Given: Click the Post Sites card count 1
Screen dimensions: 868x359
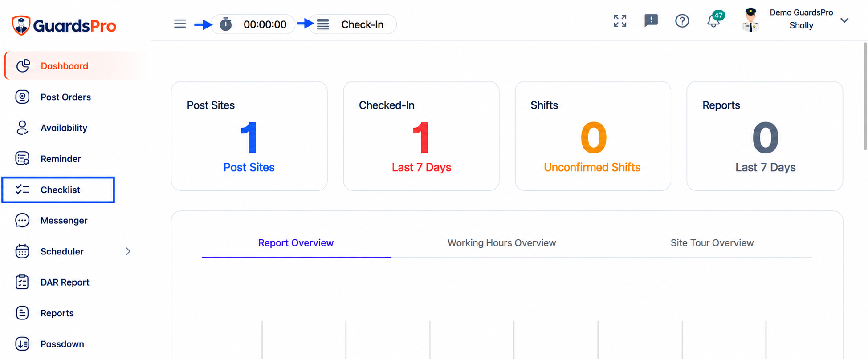Looking at the screenshot, I should [x=249, y=137].
